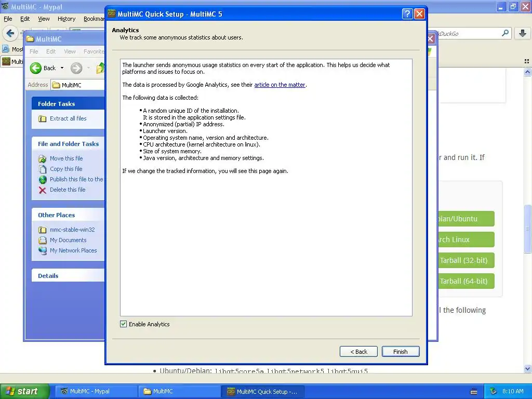Click the Other Places panel header
Viewport: 532px width, 399px height.
[x=68, y=215]
